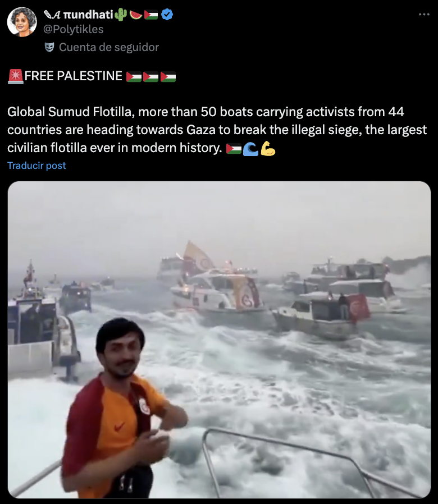Click the Global Sumud Flotilla post text
The image size is (438, 504).
(217, 130)
